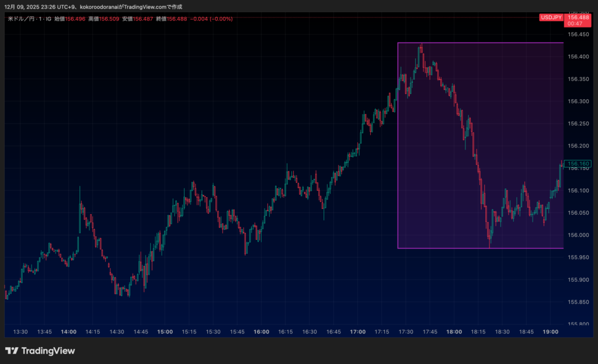
Task: Click the 14:00 time axis label
Action: coord(68,331)
